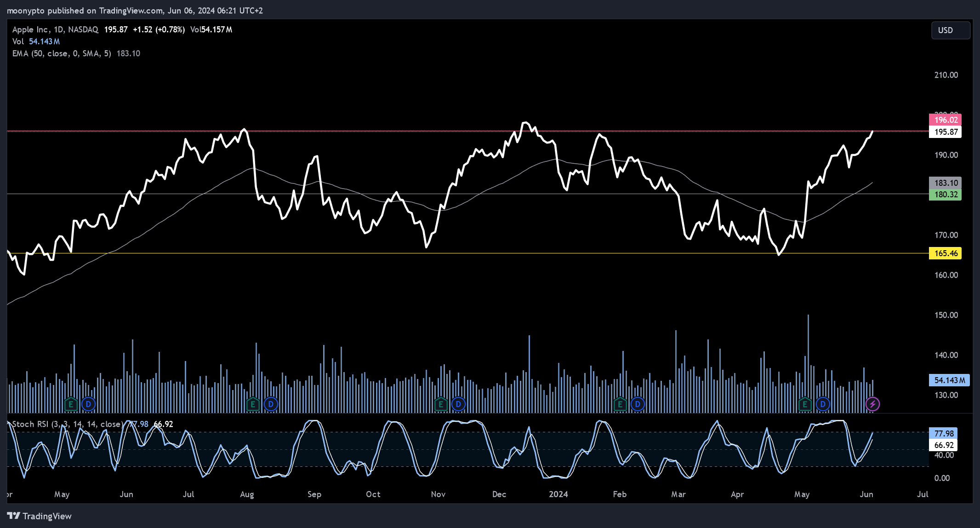Open the earnings E marker at Aug 2023

click(252, 404)
